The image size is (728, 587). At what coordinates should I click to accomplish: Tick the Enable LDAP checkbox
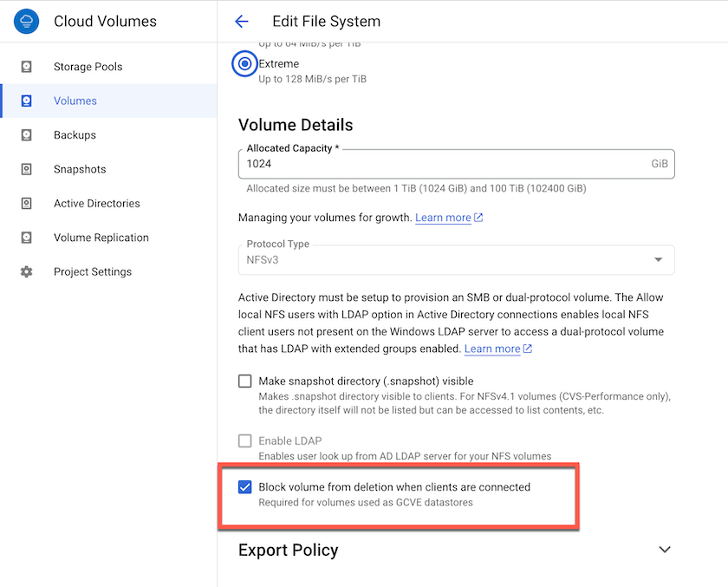click(245, 441)
